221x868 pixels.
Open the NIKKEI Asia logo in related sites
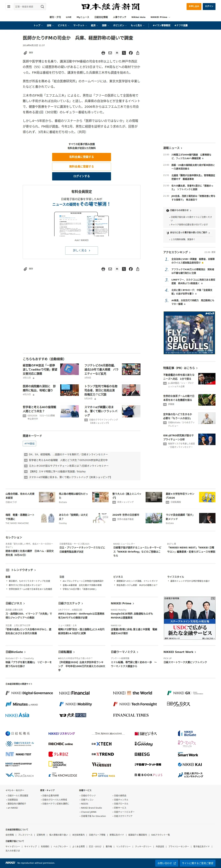[17, 715]
